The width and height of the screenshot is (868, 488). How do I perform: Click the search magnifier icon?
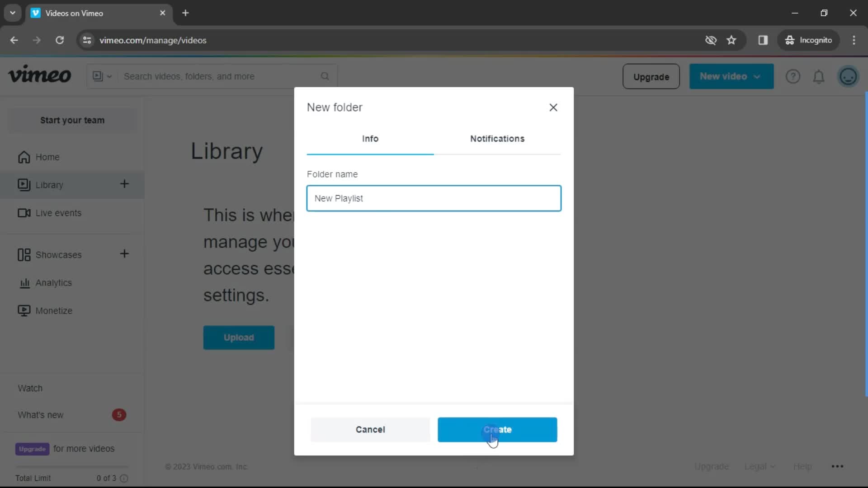325,76
